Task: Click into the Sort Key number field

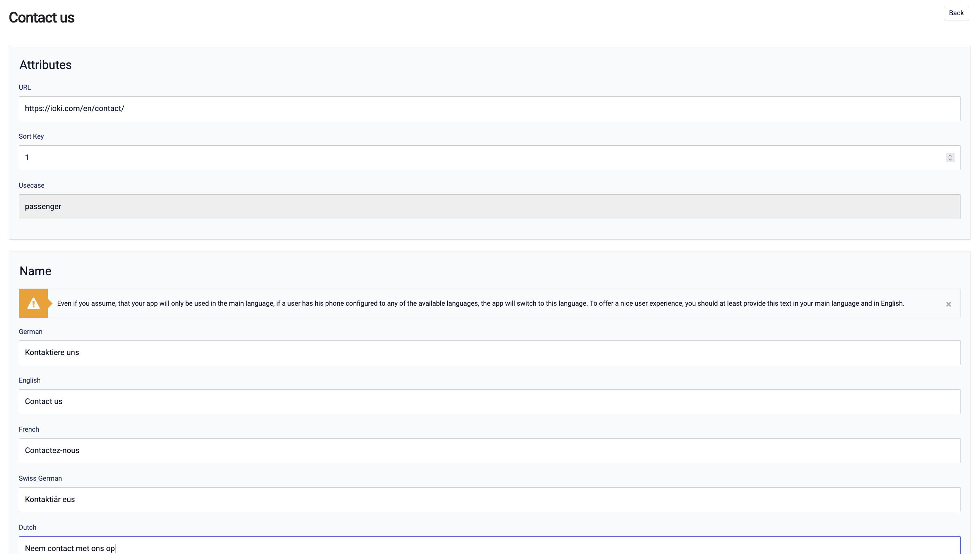Action: [490, 158]
